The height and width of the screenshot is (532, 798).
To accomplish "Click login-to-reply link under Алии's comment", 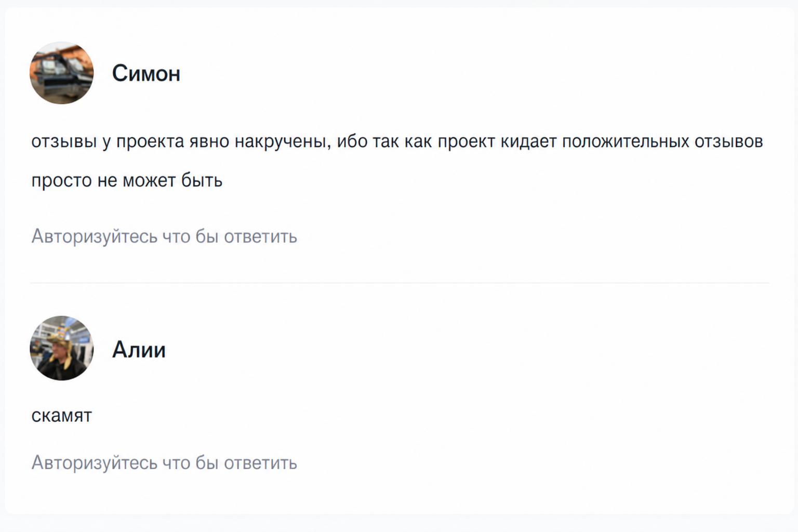I will coord(164,462).
